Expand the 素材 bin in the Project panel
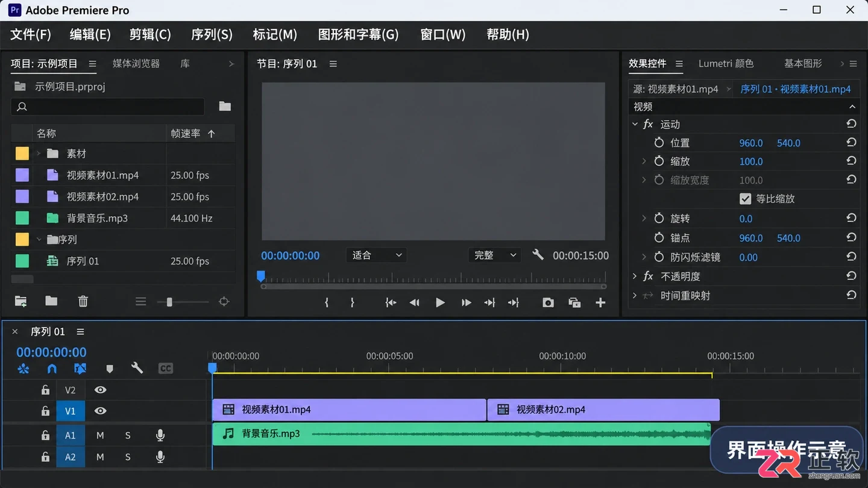The height and width of the screenshot is (488, 868). (39, 154)
